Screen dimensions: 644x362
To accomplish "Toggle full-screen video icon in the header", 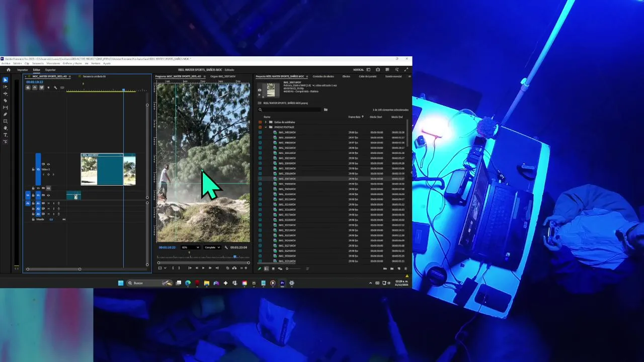I will [406, 70].
